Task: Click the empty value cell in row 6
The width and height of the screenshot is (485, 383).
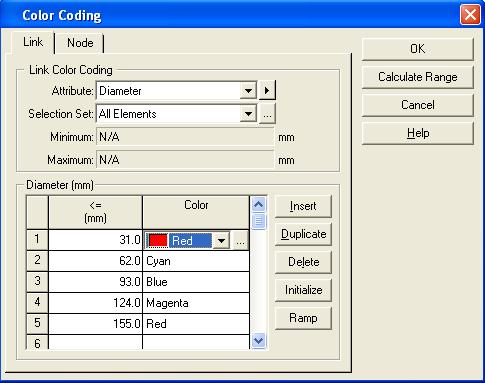Action: click(95, 342)
